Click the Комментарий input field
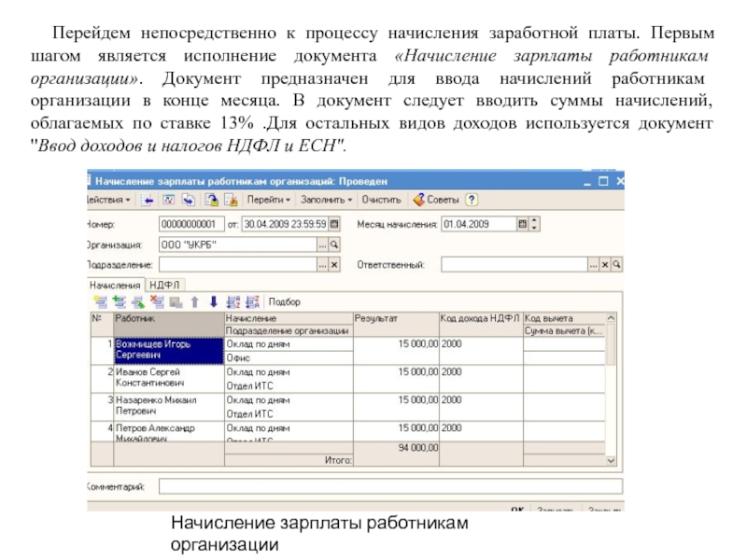This screenshot has height=560, width=747. click(390, 486)
